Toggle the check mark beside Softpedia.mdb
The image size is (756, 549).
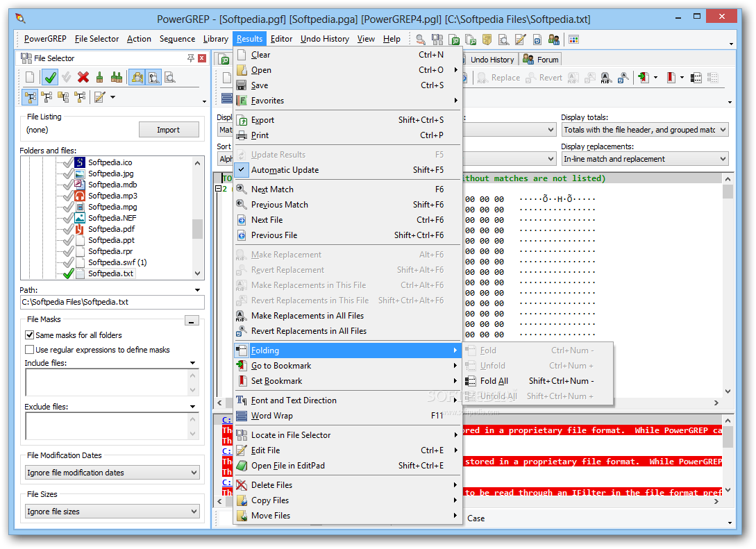[68, 185]
